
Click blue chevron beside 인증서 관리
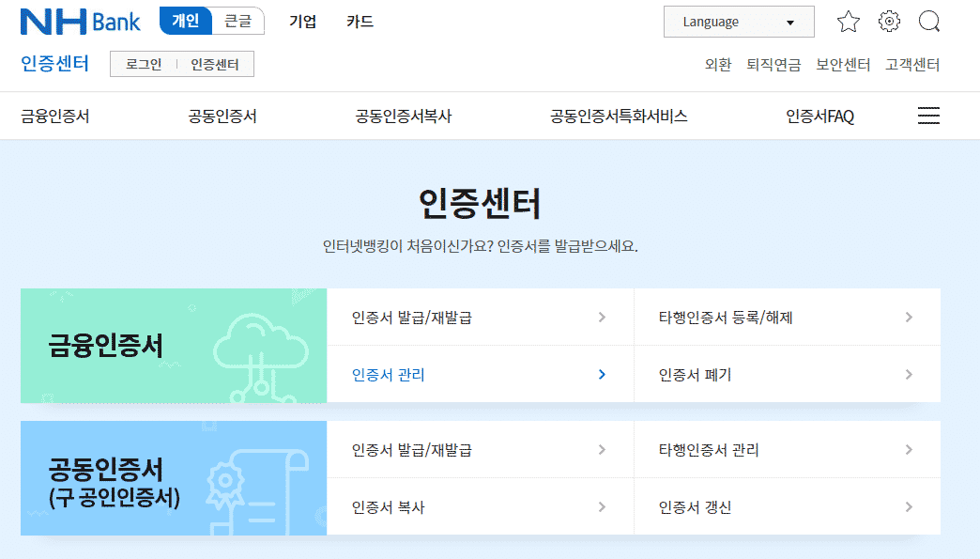point(602,375)
